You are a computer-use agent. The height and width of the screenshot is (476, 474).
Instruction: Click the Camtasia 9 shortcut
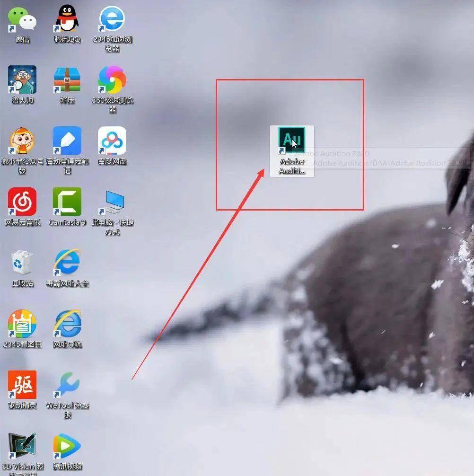point(67,202)
